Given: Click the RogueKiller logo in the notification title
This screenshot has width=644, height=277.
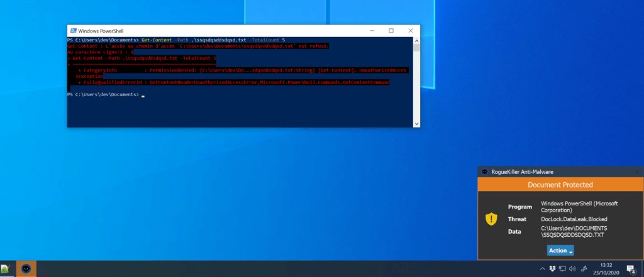Looking at the screenshot, I should click(484, 171).
